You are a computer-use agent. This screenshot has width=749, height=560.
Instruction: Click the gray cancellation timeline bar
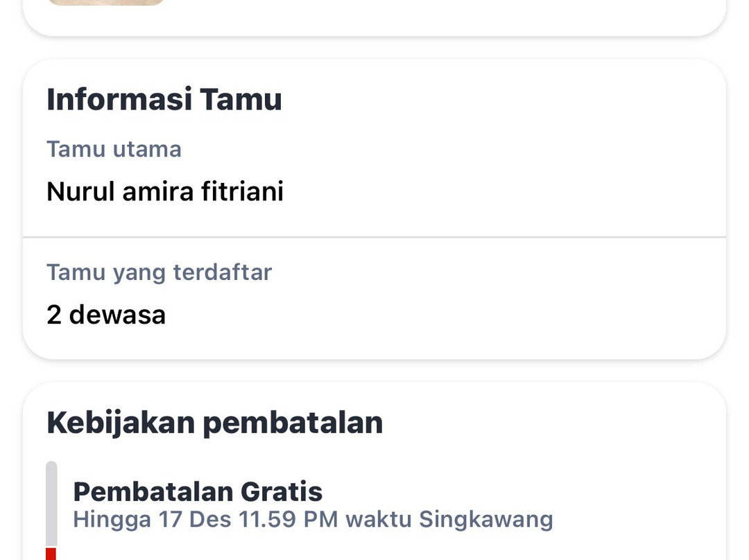(x=51, y=502)
